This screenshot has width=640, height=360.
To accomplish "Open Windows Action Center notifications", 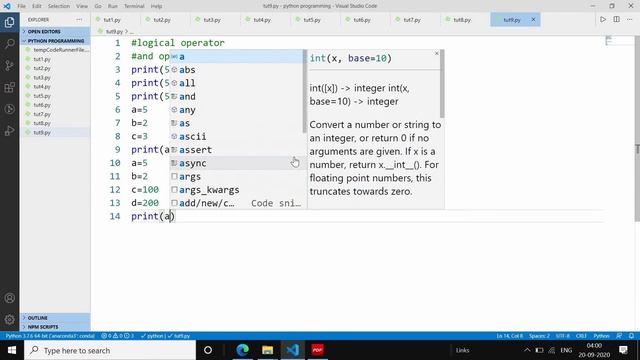I will pyautogui.click(x=623, y=350).
